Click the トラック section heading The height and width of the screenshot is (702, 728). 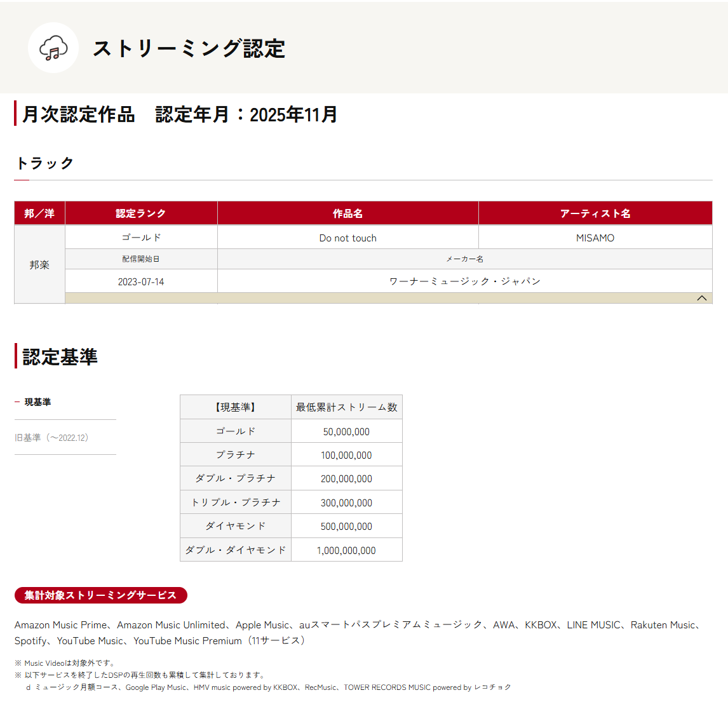44,163
